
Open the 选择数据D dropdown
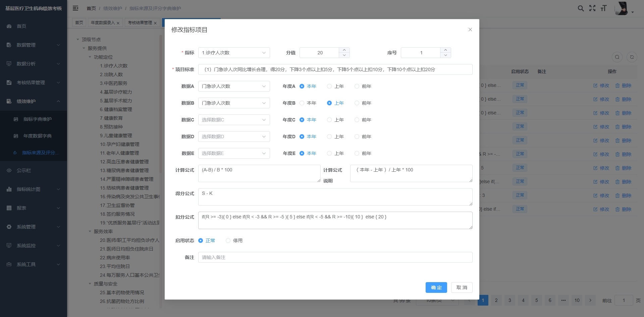tap(234, 137)
